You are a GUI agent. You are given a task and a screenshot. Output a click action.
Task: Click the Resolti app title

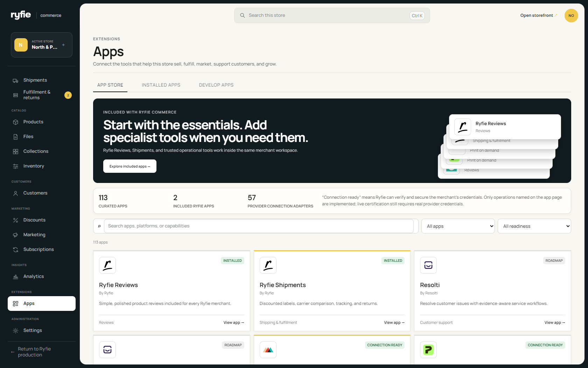point(430,285)
